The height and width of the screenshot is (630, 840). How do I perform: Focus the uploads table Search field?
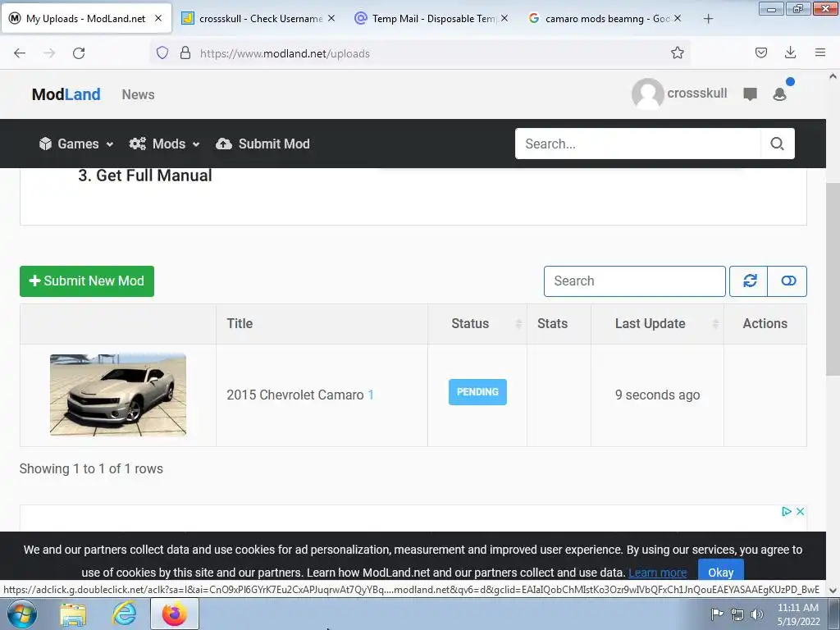(x=635, y=281)
